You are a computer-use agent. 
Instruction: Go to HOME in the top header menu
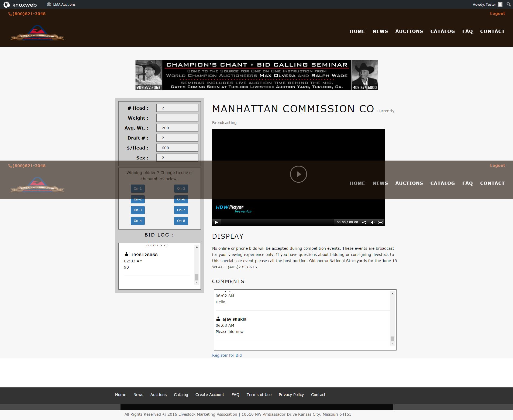click(x=357, y=31)
